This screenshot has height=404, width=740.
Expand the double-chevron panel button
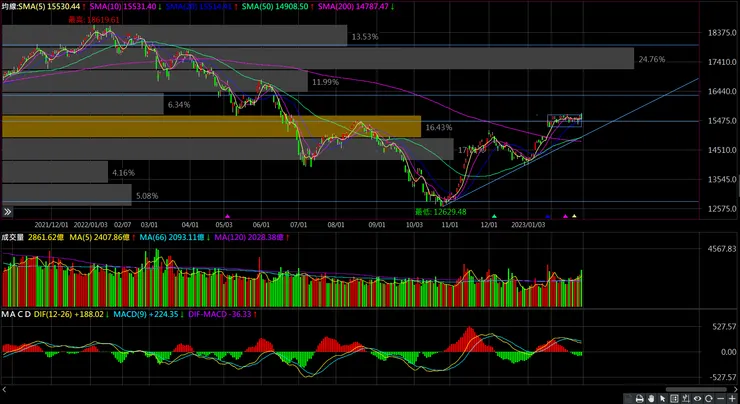[7, 212]
